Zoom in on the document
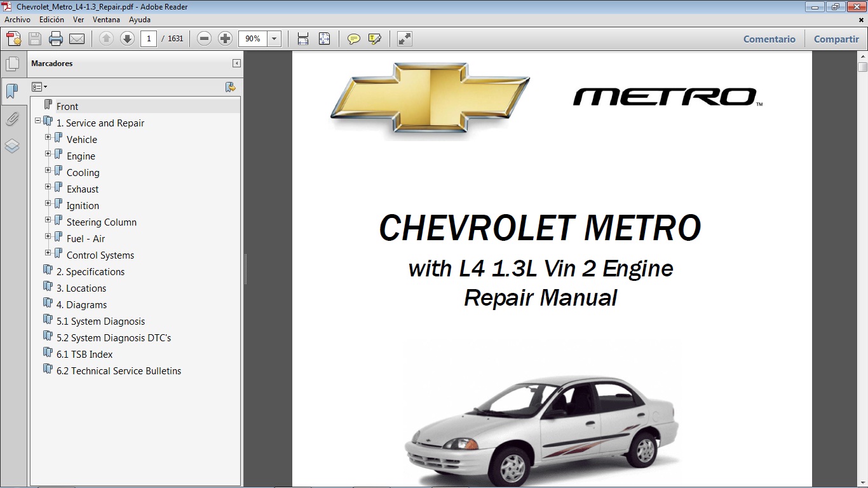Image resolution: width=868 pixels, height=488 pixels. pos(225,38)
